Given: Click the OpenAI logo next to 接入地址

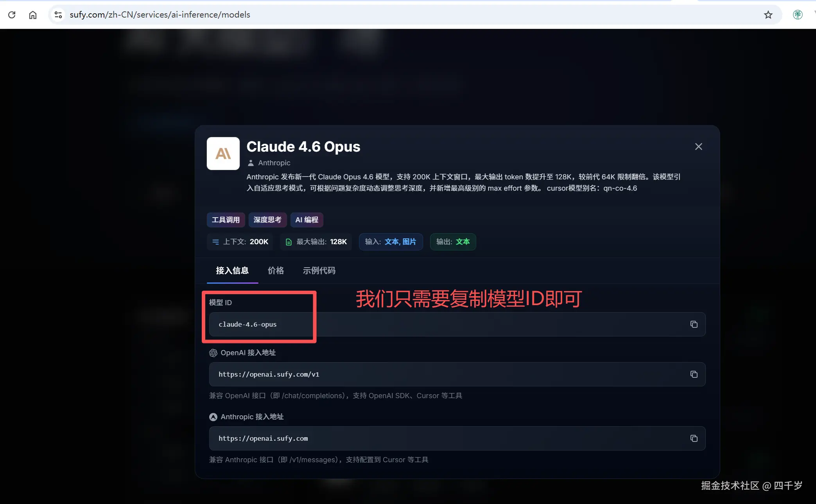Looking at the screenshot, I should (x=213, y=353).
